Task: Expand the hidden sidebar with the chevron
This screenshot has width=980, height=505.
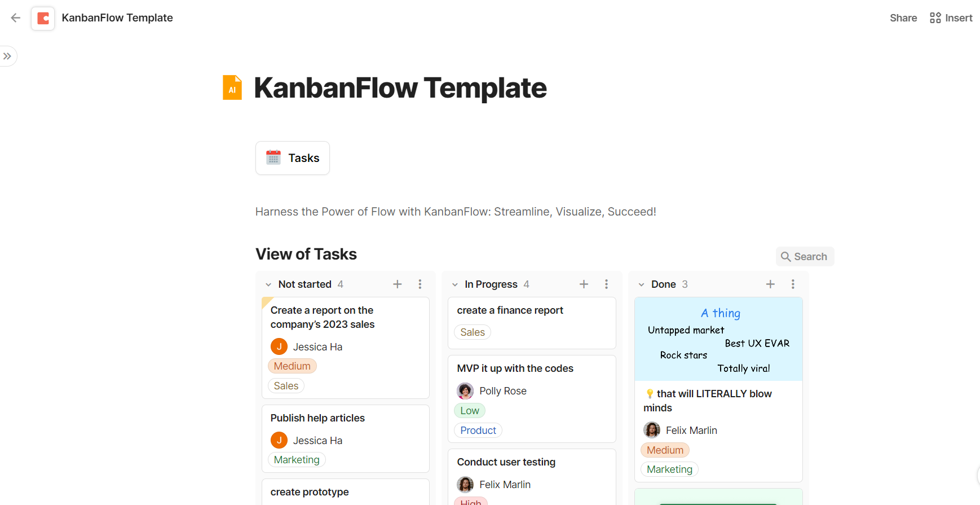Action: click(x=8, y=56)
